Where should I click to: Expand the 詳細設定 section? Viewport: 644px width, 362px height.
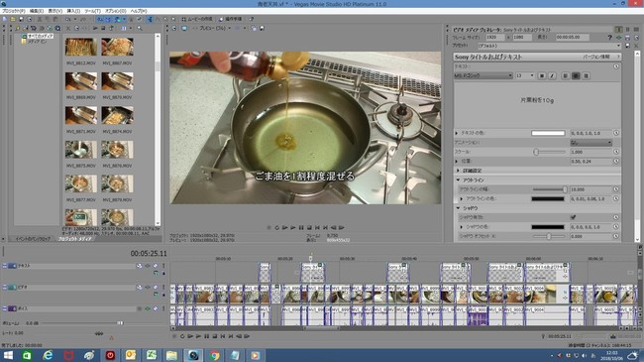(458, 171)
